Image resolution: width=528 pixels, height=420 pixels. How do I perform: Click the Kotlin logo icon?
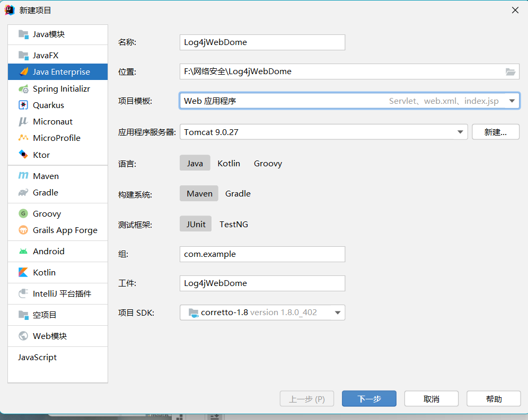tap(23, 272)
